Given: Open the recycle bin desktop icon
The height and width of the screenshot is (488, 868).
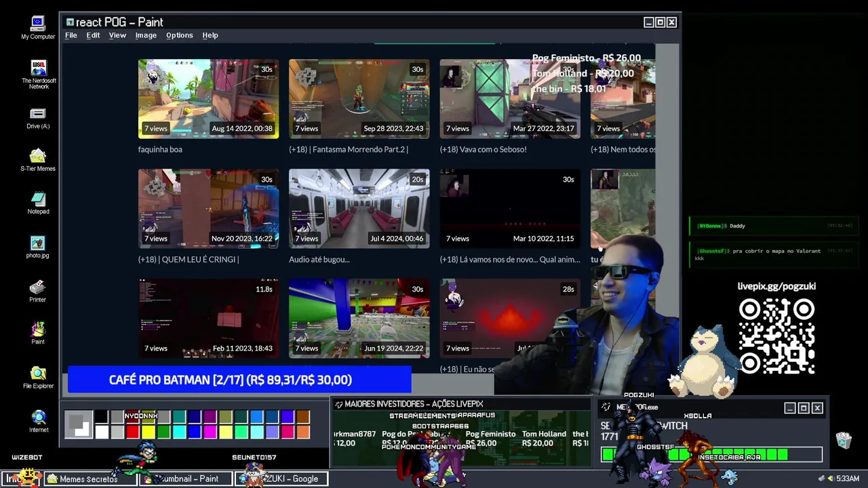Looking at the screenshot, I should tap(844, 440).
